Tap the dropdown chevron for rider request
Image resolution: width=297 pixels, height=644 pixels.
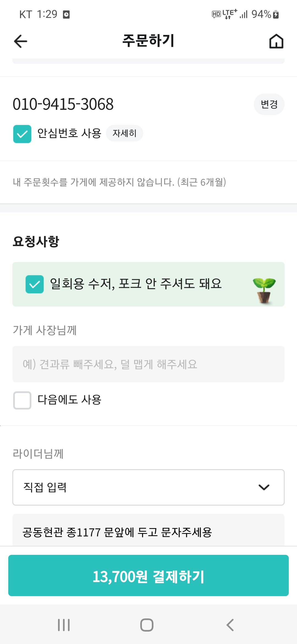coord(264,487)
